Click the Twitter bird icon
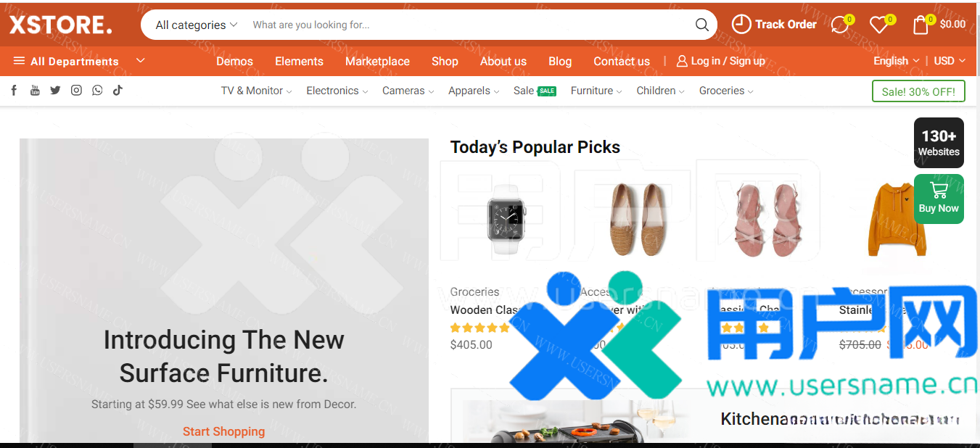This screenshot has width=980, height=448. pos(55,91)
